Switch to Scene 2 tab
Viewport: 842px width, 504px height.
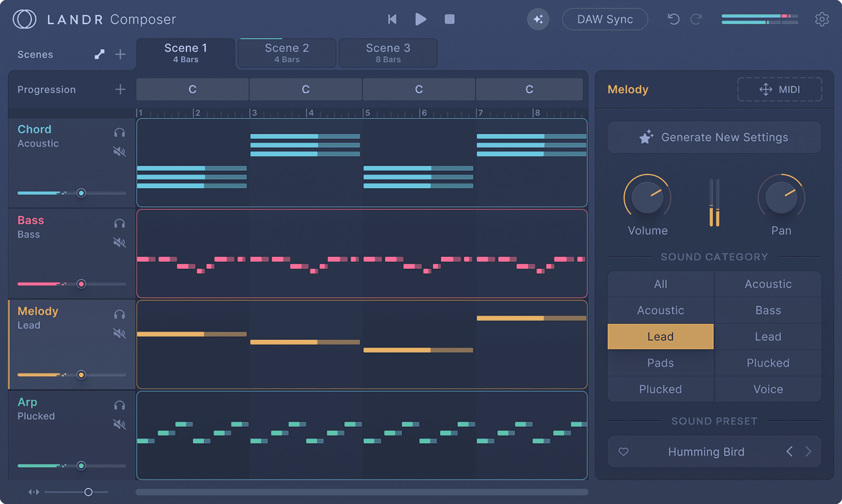pyautogui.click(x=287, y=54)
